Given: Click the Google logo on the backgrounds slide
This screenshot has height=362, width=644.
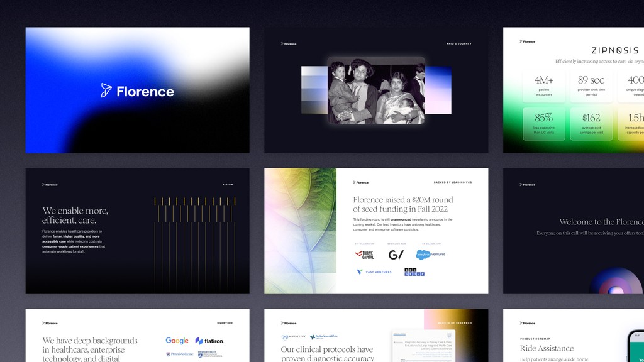Looking at the screenshot, I should pos(177,341).
